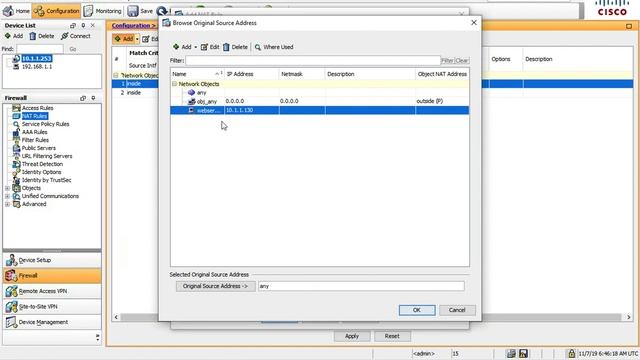The width and height of the screenshot is (640, 360).
Task: Click Apply in NAT Rules pane
Action: click(x=352, y=336)
